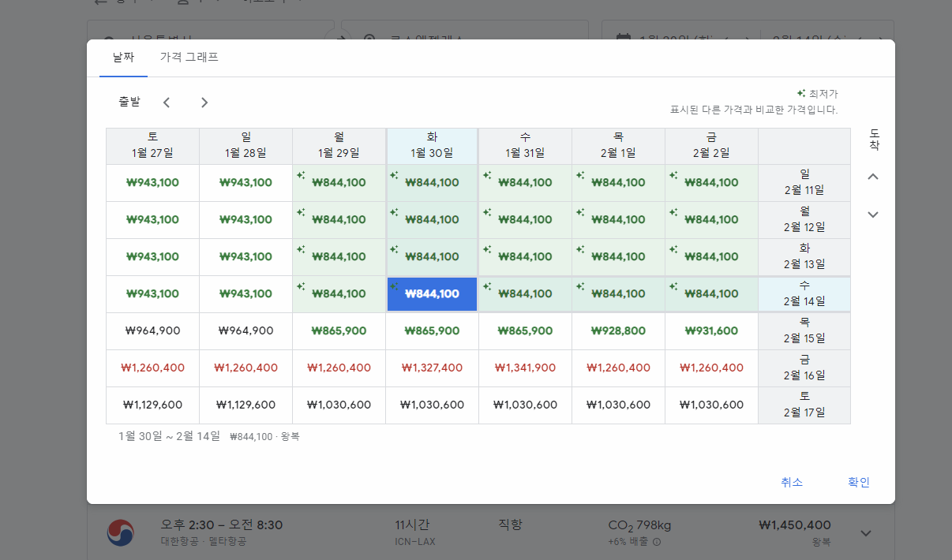
Task: Confirm dates with the 확인 button
Action: (x=858, y=482)
